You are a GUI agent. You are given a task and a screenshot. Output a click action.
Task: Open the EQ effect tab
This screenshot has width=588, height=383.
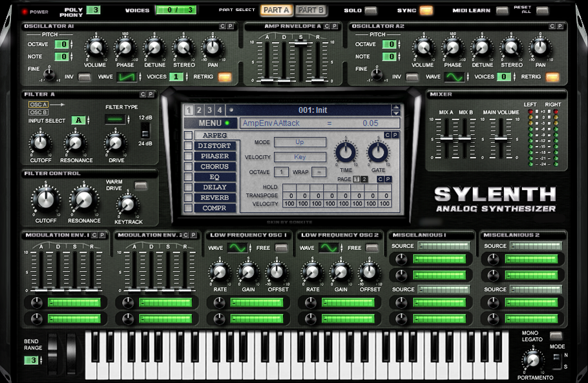215,177
